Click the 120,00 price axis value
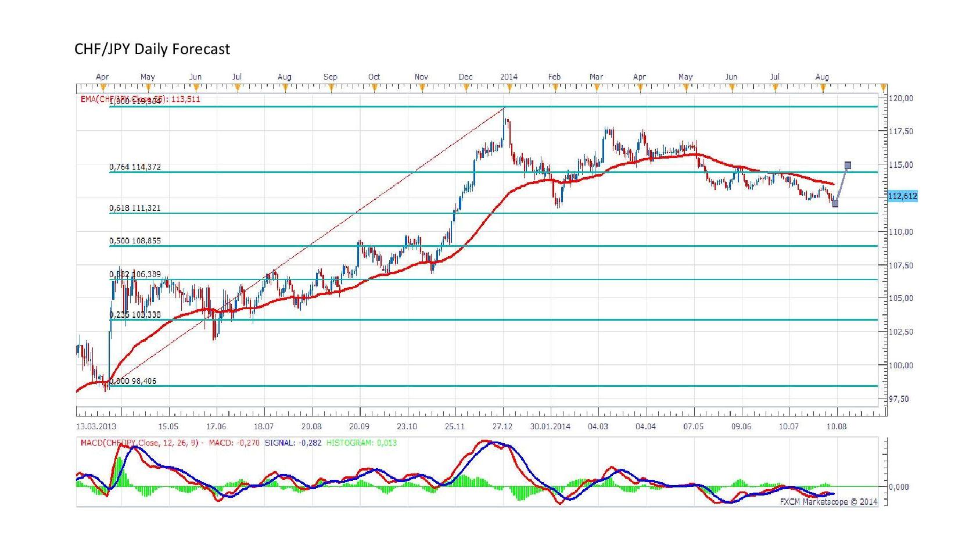This screenshot has height=560, width=962. (x=901, y=98)
